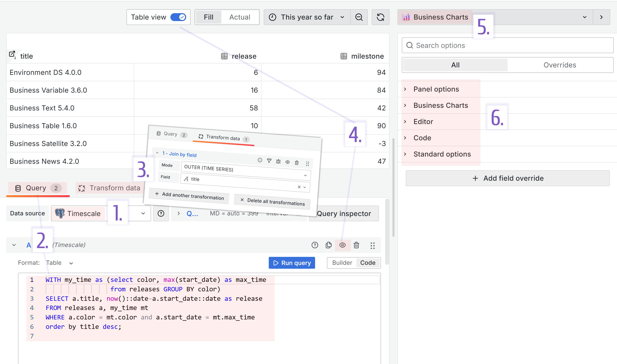The image size is (617, 364).
Task: Click inside the SQL code editor line 6
Action: (x=83, y=327)
